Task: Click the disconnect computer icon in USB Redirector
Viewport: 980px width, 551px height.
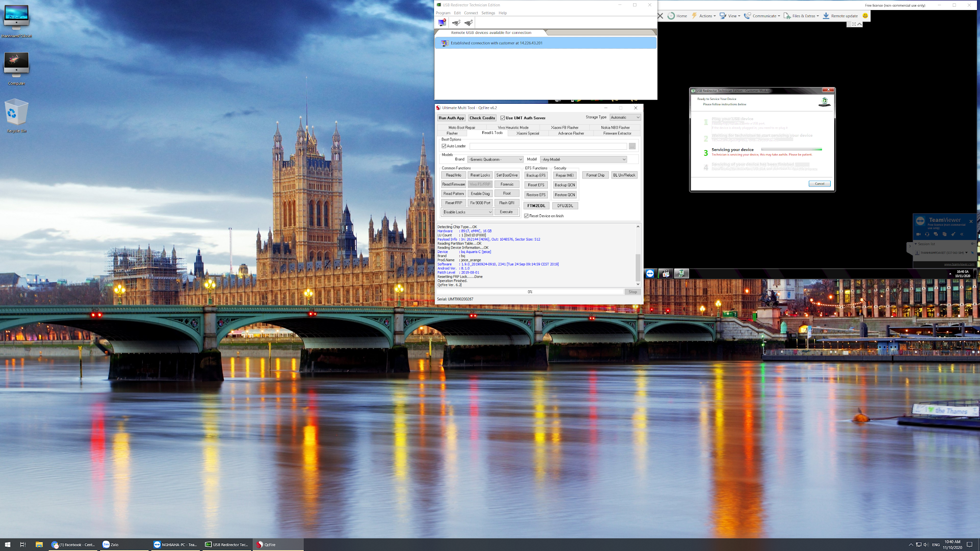Action: pos(442,22)
